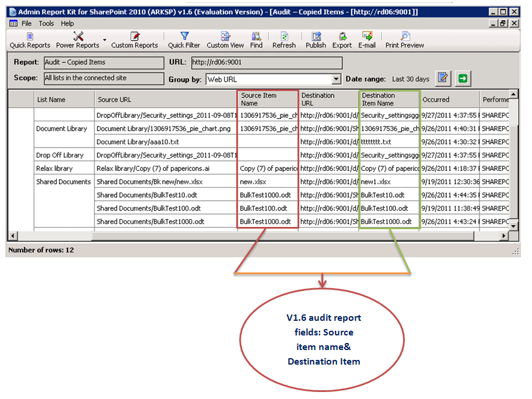The image size is (532, 399).
Task: Click the Scope field
Action: pos(104,78)
